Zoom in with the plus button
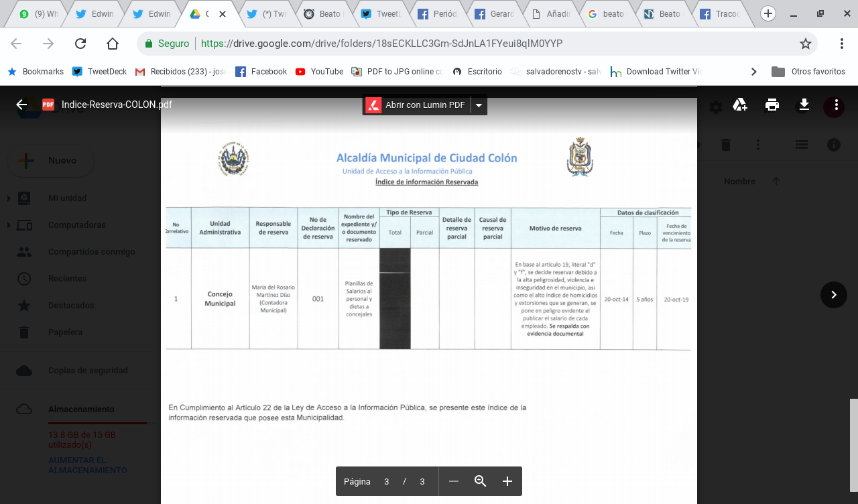The width and height of the screenshot is (858, 504). 507,481
